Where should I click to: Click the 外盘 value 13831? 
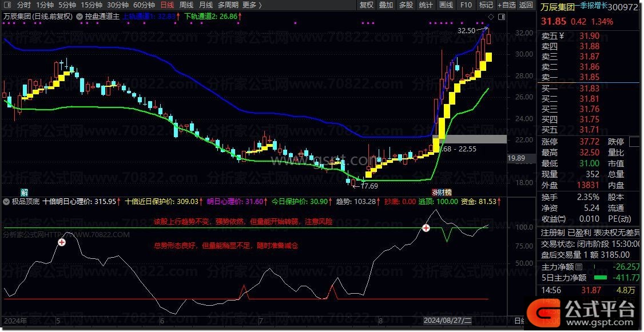(x=587, y=186)
